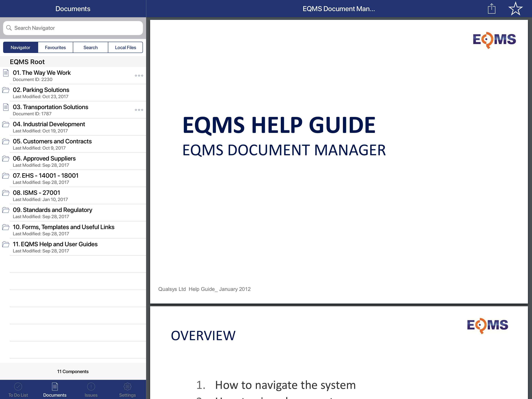This screenshot has width=532, height=399.
Task: Open 01. The Way We Work document
Action: tap(73, 76)
